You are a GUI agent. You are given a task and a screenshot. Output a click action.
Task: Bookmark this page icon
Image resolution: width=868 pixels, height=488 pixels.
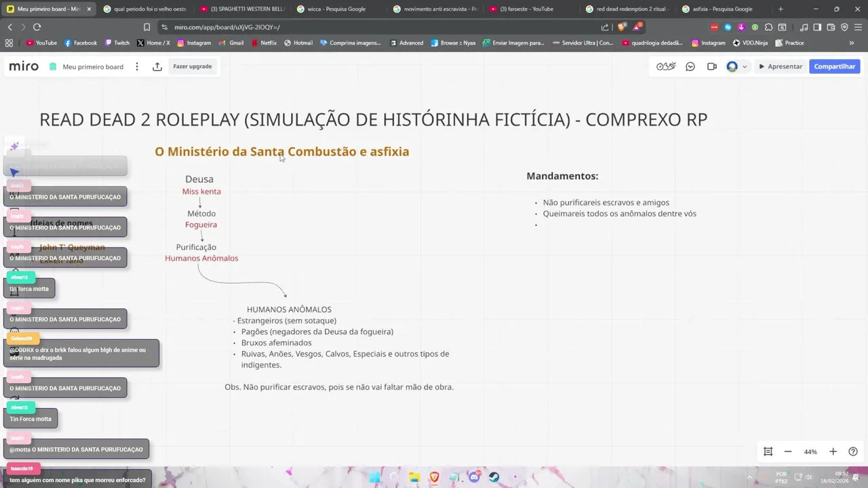click(146, 27)
